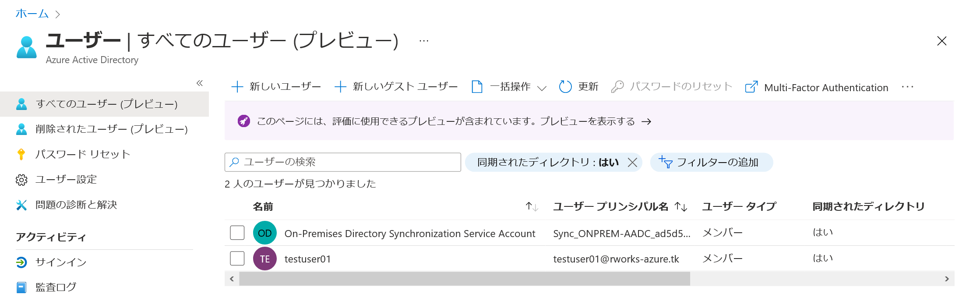
Task: Collapse the left navigation pane with double chevron
Action: (x=200, y=83)
